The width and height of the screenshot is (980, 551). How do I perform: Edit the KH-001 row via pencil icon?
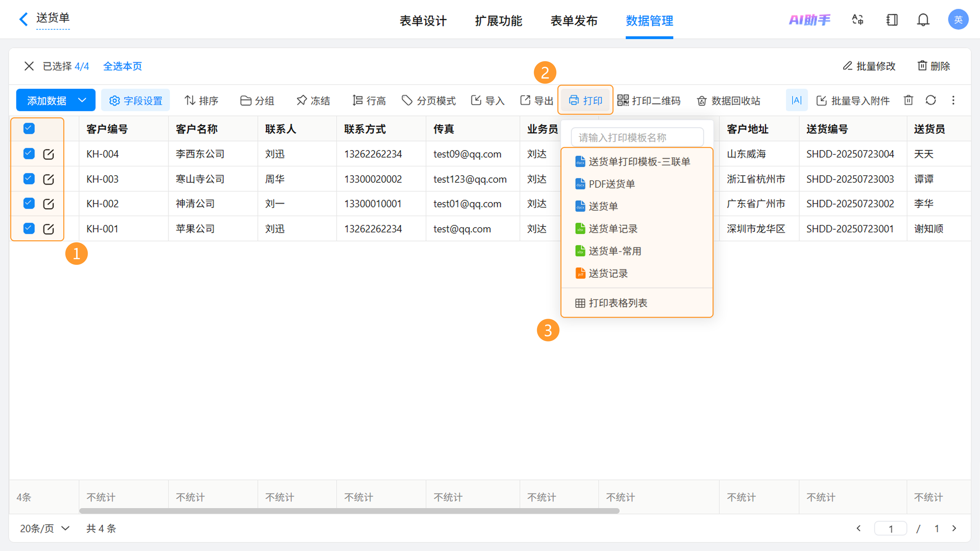pyautogui.click(x=48, y=229)
